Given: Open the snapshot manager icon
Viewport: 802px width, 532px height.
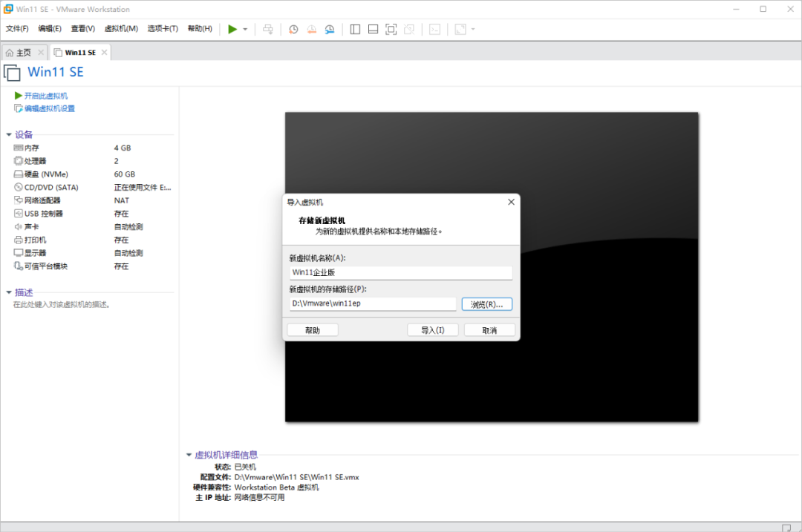Looking at the screenshot, I should (330, 29).
